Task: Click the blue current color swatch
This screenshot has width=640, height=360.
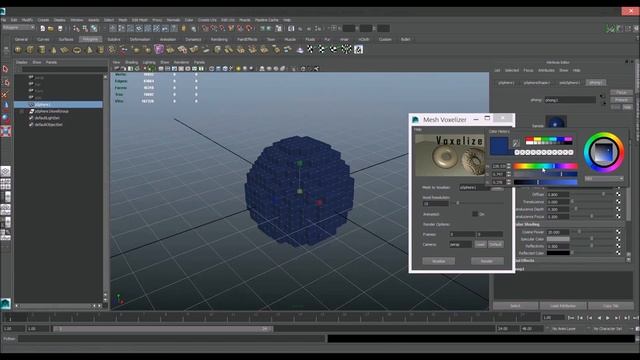Action: point(499,146)
